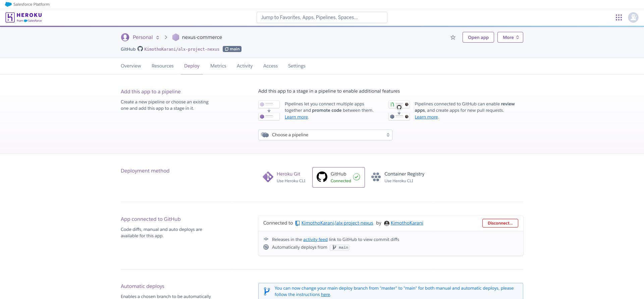644x299 pixels.
Task: Click the 'Deployment method' heading
Action: 145,171
